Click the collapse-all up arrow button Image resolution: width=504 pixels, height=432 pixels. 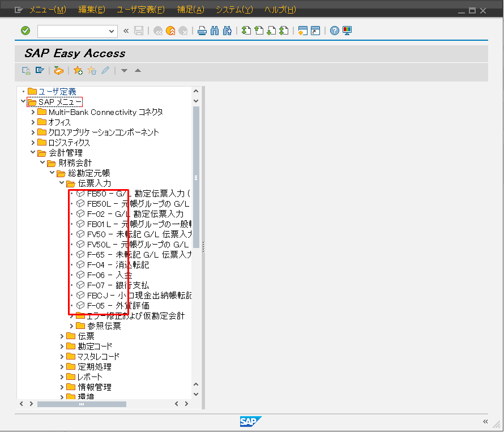[136, 70]
